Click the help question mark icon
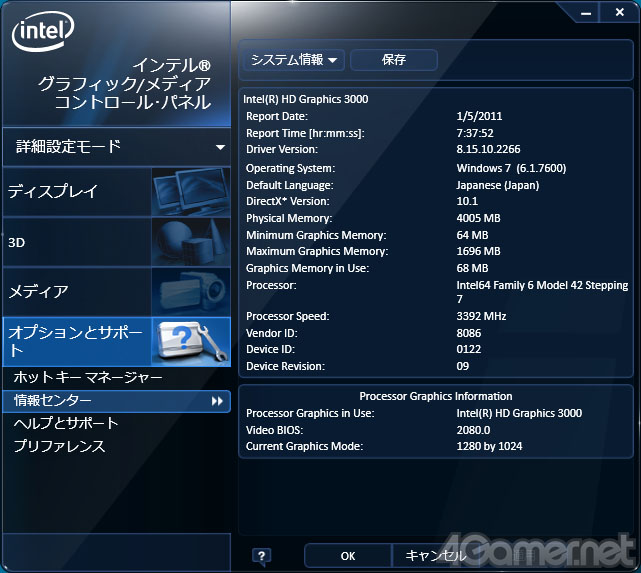The image size is (641, 573). coord(262,556)
